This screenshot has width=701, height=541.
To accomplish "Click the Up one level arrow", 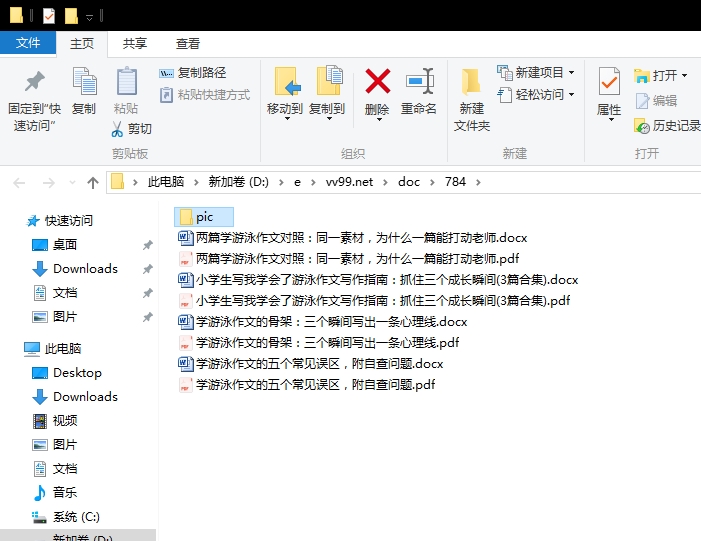I will (93, 182).
